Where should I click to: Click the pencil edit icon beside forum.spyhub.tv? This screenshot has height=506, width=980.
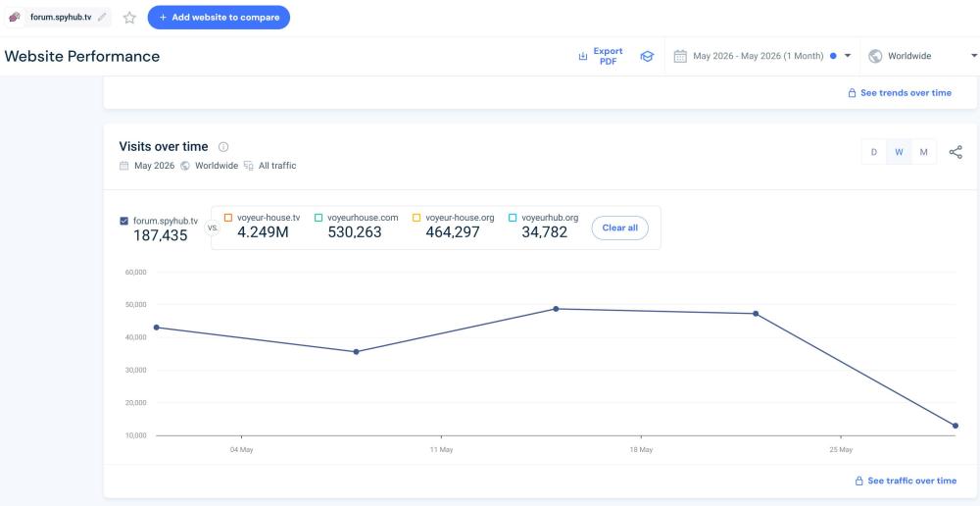pos(102,17)
